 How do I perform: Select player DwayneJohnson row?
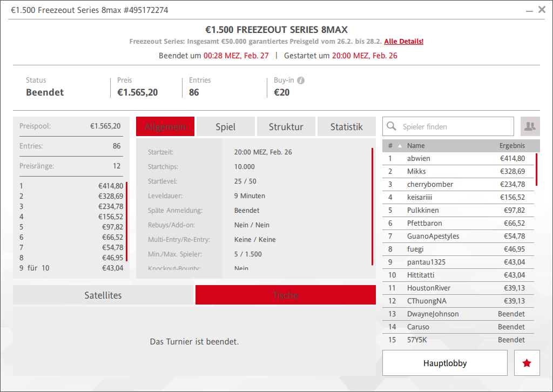click(x=458, y=314)
